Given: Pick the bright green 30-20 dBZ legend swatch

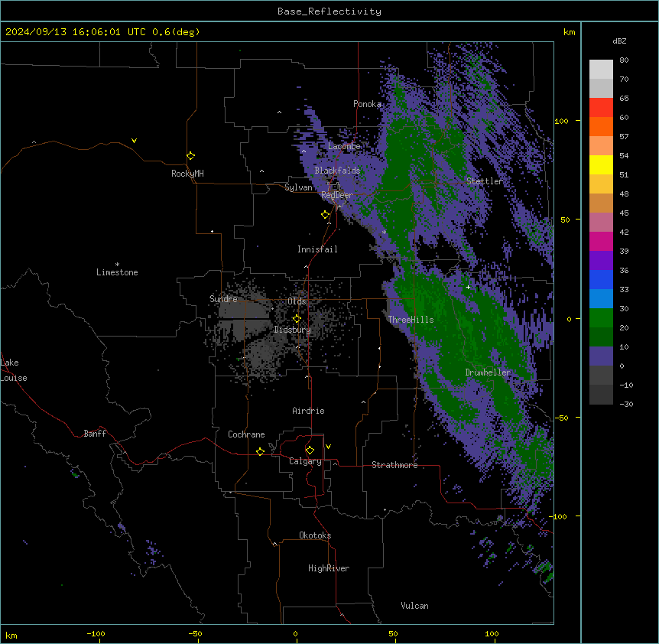Looking at the screenshot, I should click(x=601, y=318).
